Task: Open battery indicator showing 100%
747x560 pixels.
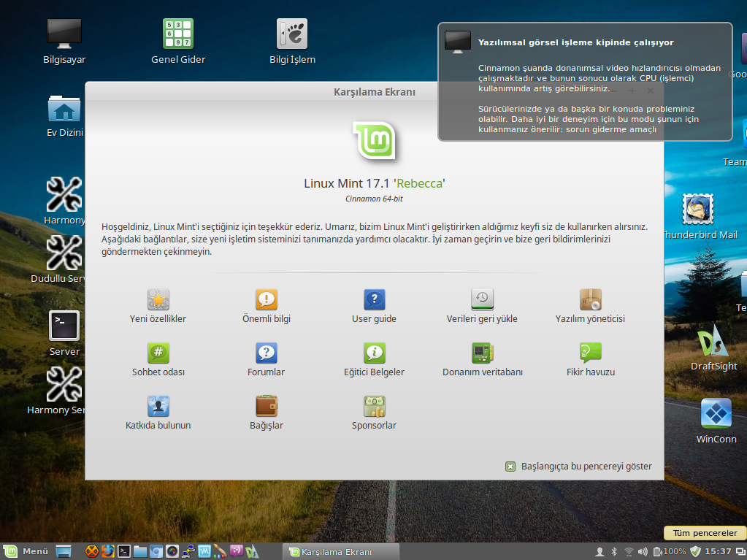Action: pyautogui.click(x=670, y=551)
